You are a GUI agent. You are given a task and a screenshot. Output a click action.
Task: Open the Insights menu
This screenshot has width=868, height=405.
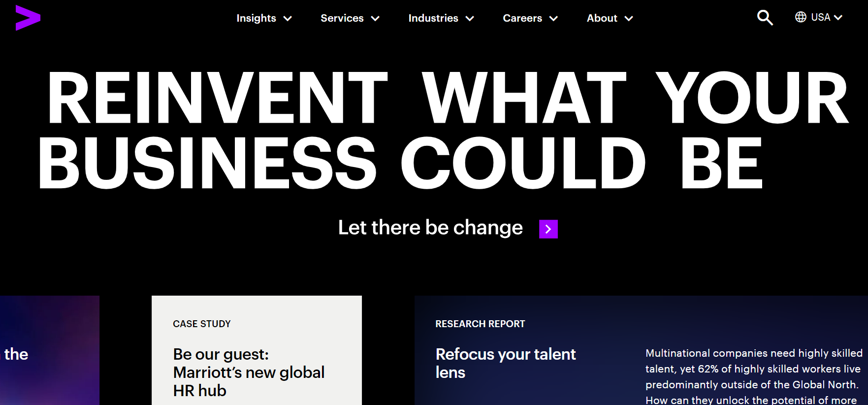tap(256, 18)
